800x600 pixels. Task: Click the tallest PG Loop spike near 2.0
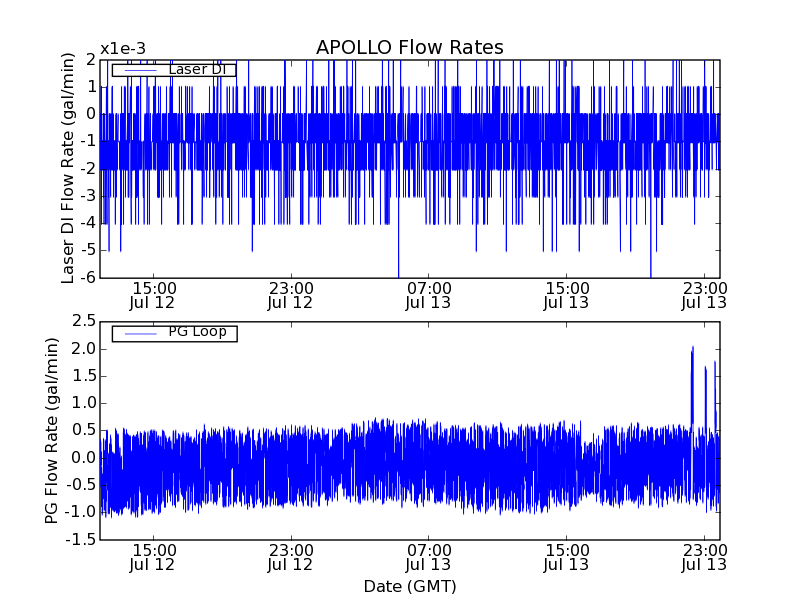coord(692,388)
